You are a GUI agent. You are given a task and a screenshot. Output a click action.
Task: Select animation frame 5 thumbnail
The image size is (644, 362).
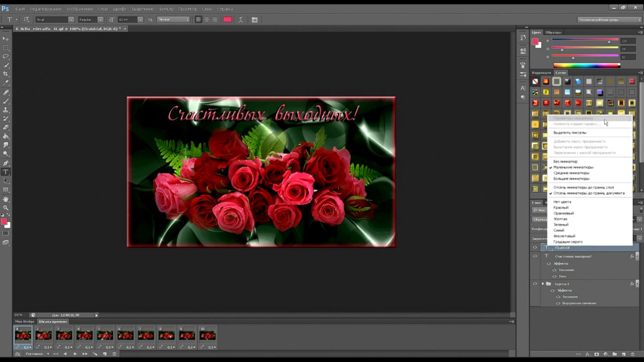click(105, 335)
